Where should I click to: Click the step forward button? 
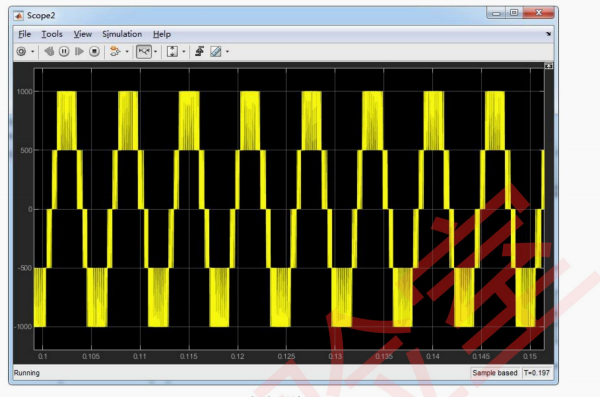(79, 51)
